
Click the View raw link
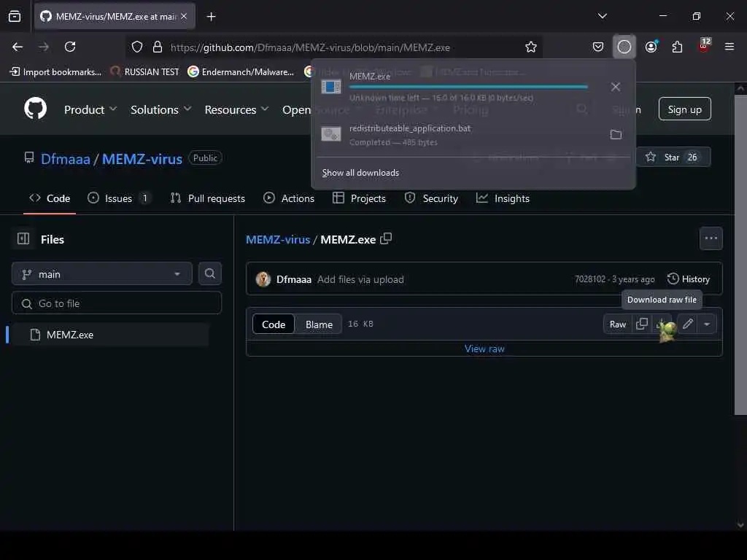pyautogui.click(x=484, y=349)
